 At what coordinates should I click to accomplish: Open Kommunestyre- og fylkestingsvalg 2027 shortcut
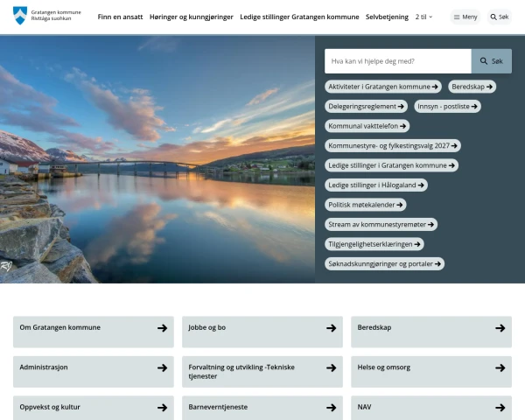393,146
